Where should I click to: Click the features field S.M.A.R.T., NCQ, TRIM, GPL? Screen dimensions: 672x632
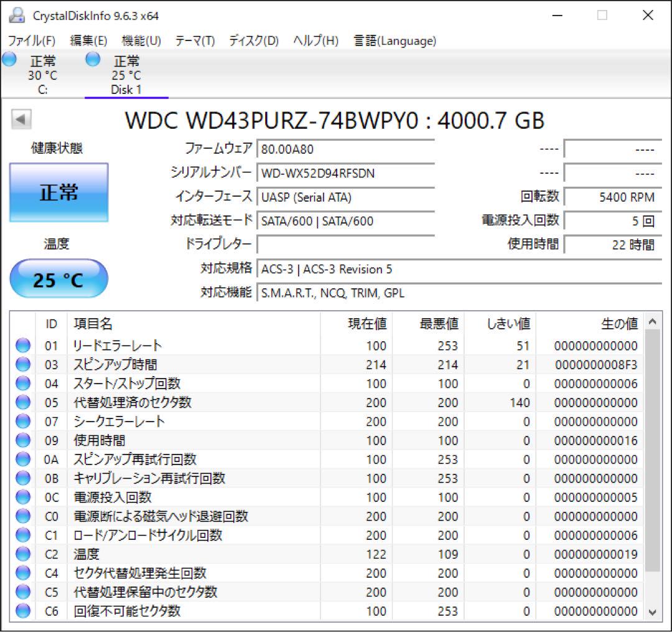(x=459, y=293)
